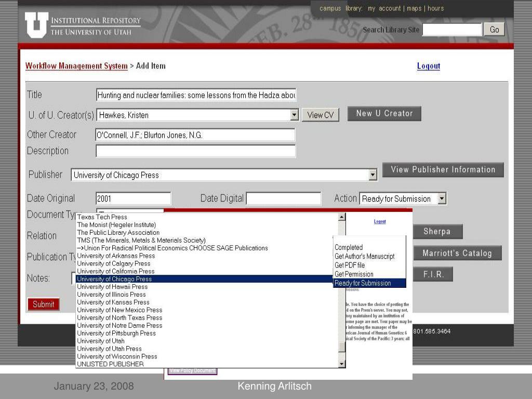
Task: Open the hours header link
Action: click(436, 8)
